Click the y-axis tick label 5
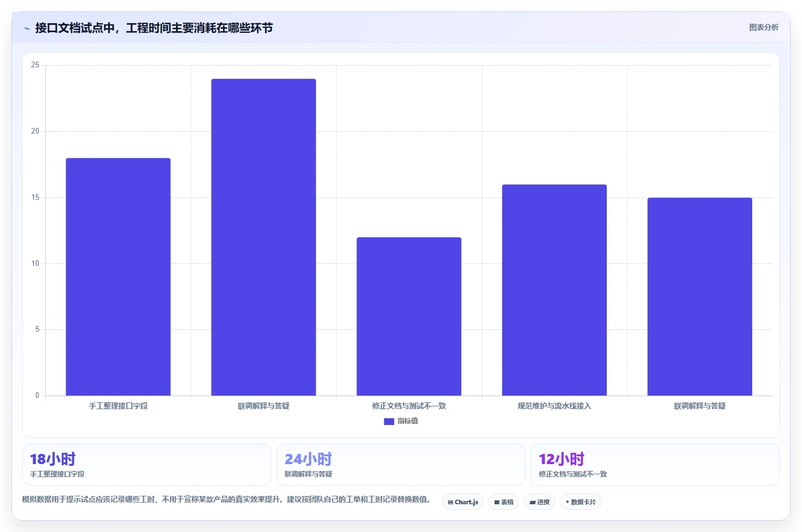 [37, 329]
